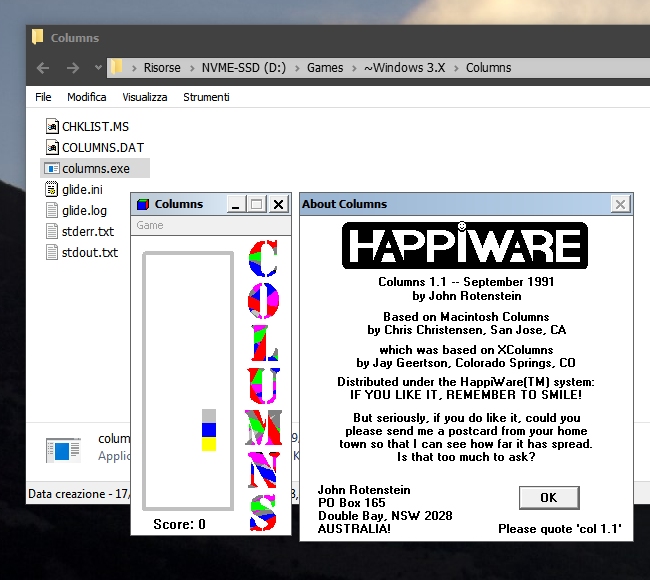The image size is (650, 580).
Task: Click 'Data creazione' status bar text
Action: pyautogui.click(x=79, y=494)
